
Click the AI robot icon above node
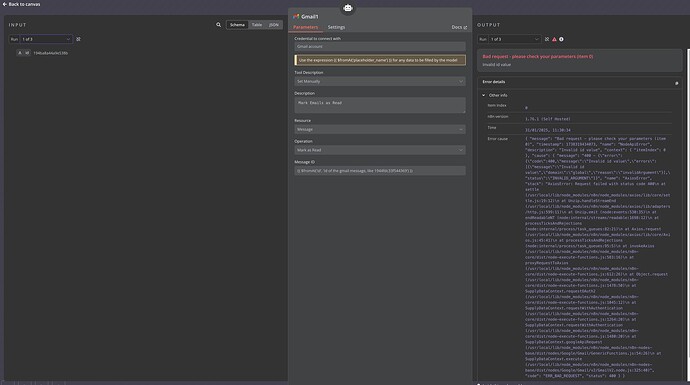pyautogui.click(x=348, y=8)
